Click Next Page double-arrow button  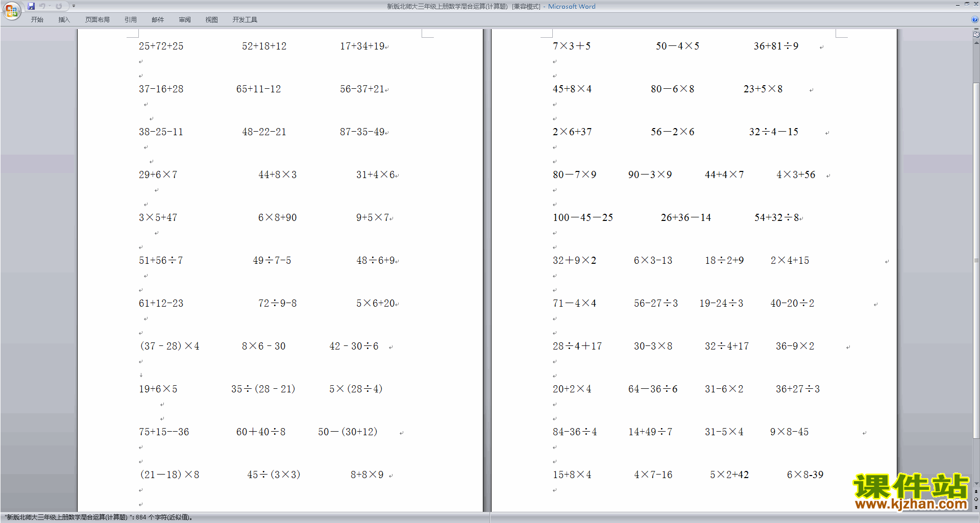[x=976, y=507]
